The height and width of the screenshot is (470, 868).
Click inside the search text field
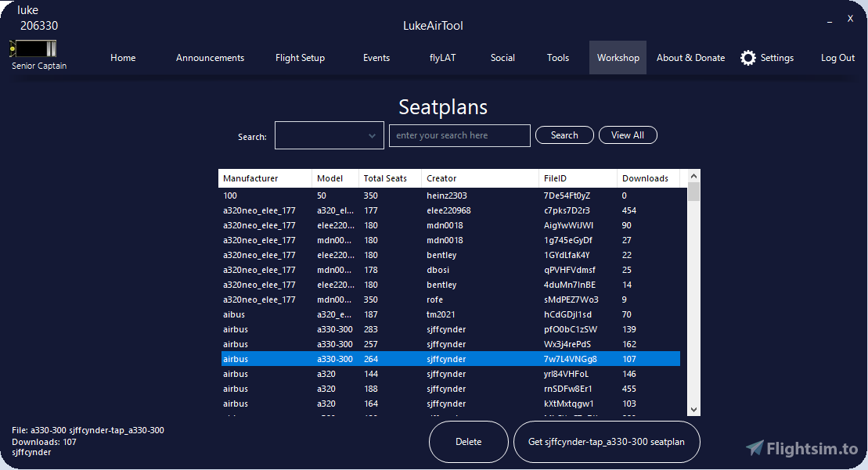click(x=459, y=135)
